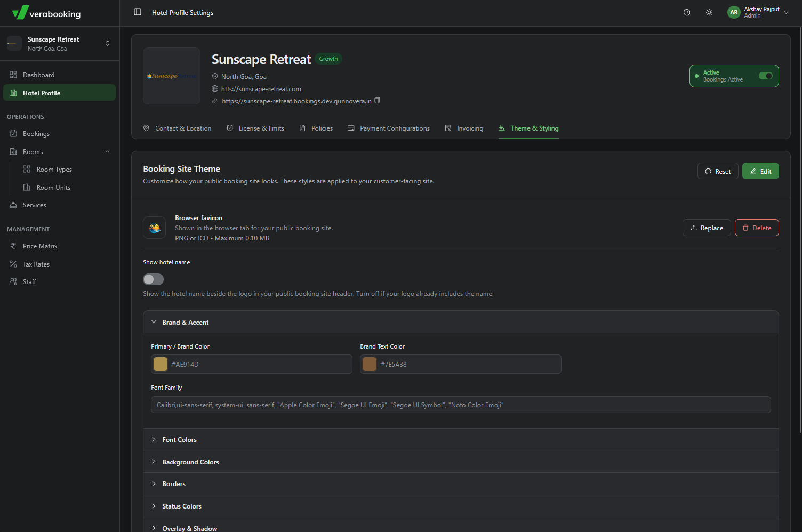
Task: Click the Growth plan badge
Action: click(x=328, y=59)
